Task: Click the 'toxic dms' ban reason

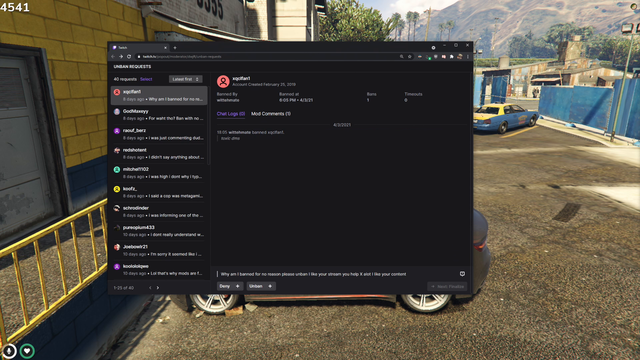Action: 230,138
